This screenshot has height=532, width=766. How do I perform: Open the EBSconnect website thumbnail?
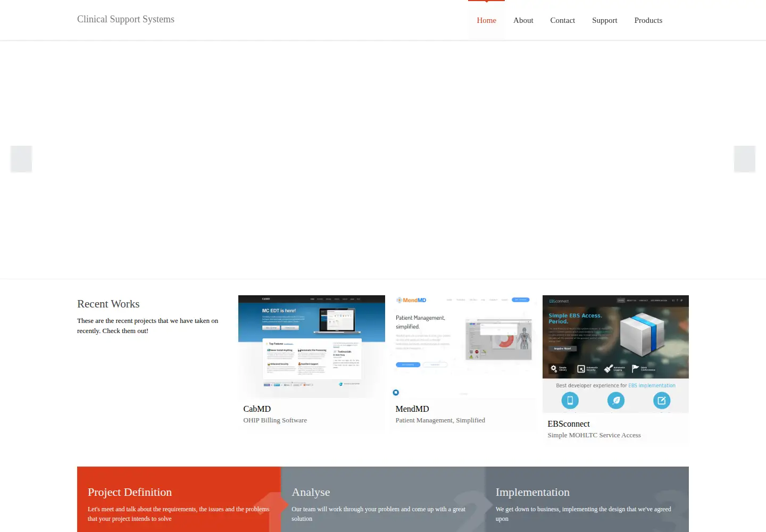click(615, 354)
